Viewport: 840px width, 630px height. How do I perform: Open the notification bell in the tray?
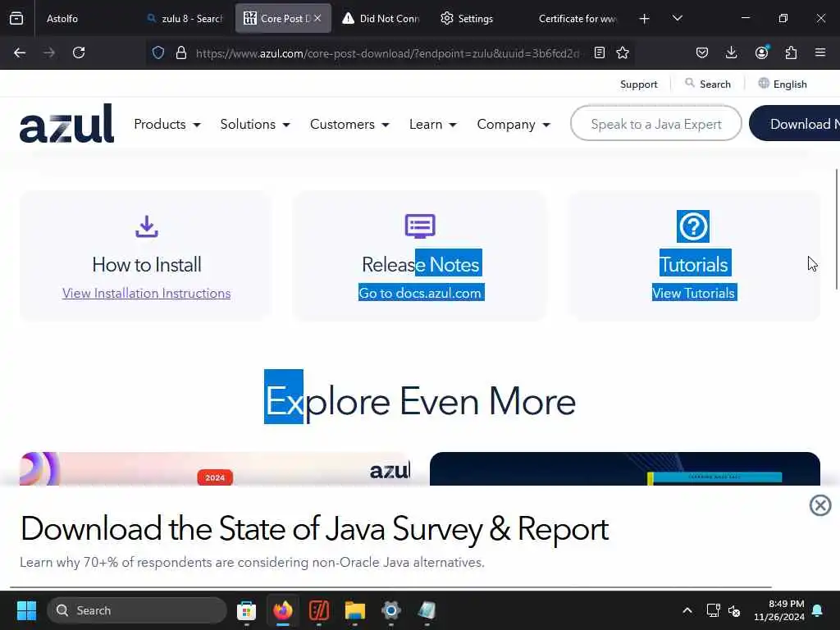click(x=818, y=610)
